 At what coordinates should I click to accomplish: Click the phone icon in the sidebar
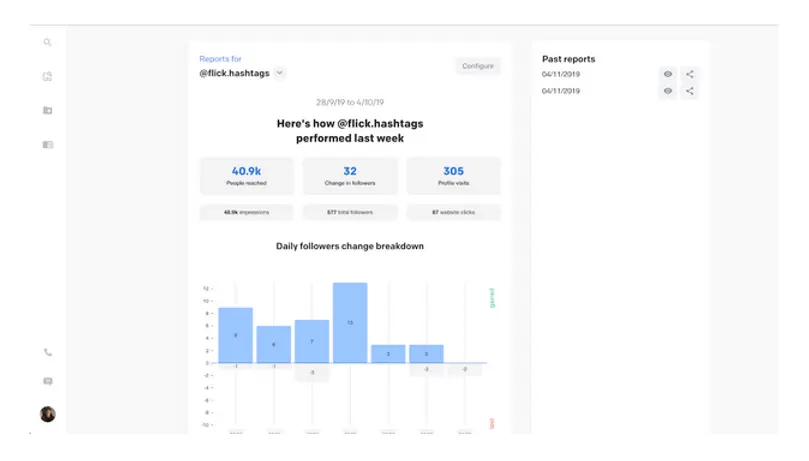[47, 352]
